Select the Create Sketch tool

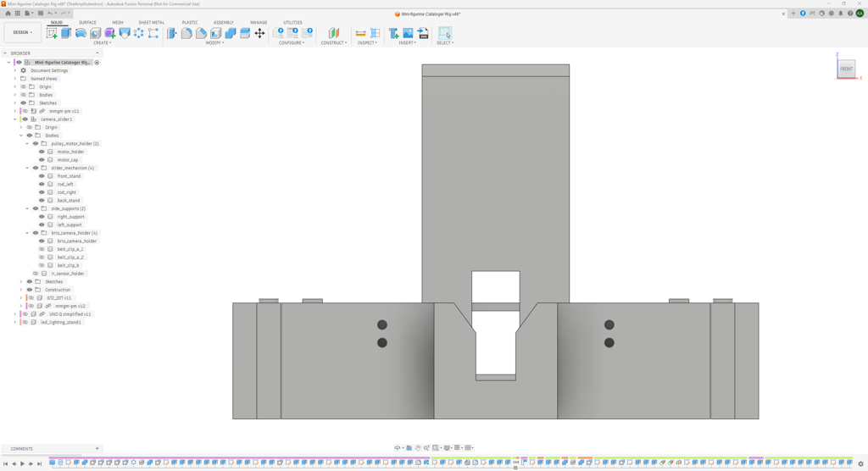tap(52, 33)
